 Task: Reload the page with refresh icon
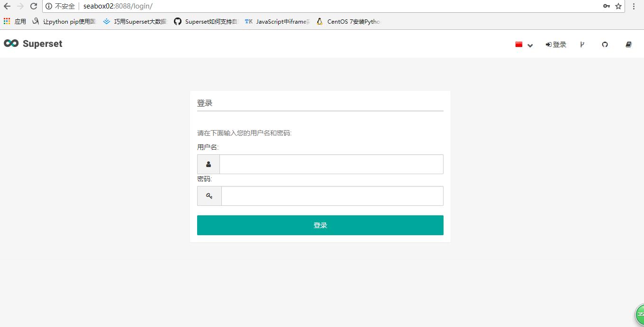click(x=34, y=6)
